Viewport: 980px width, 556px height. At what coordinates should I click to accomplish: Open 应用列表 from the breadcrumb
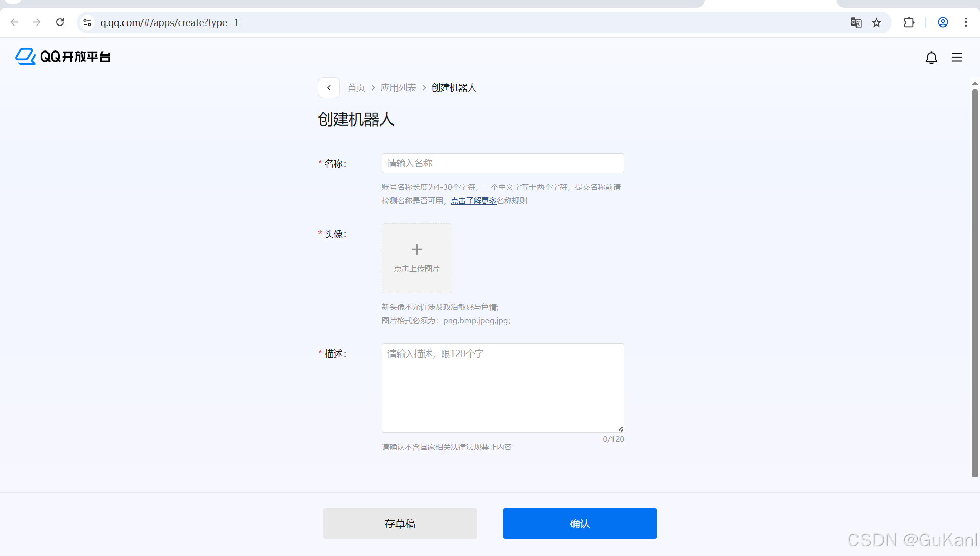pos(399,87)
